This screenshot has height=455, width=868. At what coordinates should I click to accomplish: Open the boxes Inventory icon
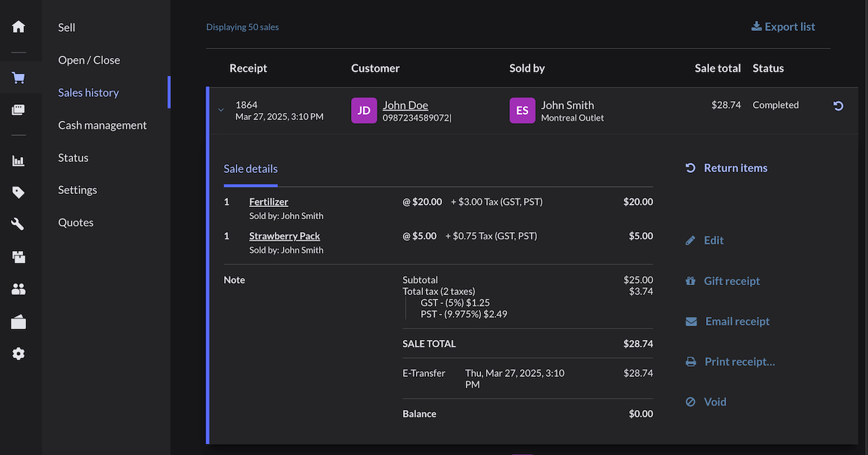click(x=18, y=257)
